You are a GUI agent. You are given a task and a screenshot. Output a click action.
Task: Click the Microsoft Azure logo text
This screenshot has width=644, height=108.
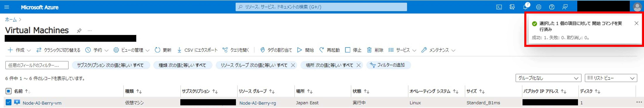point(40,7)
